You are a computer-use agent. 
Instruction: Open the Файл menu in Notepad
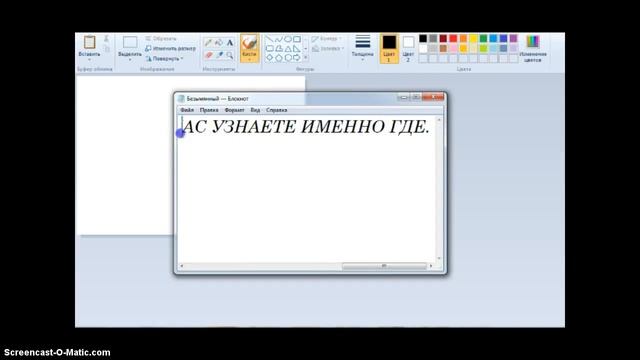point(187,110)
